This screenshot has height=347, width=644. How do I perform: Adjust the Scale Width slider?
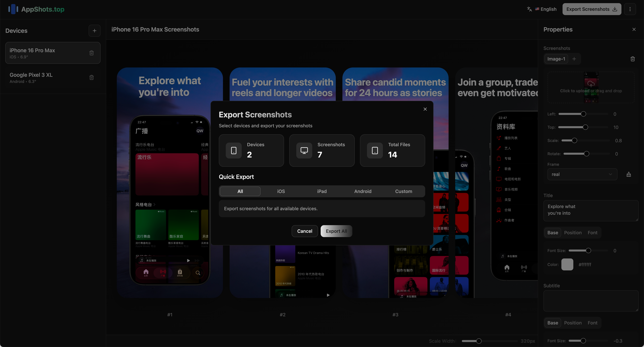tap(490, 341)
